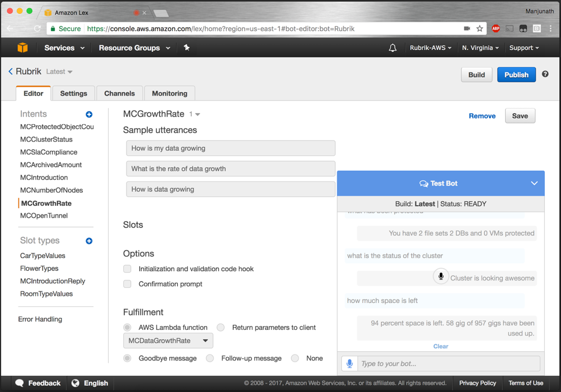Open the Rubrik-AWS account dropdown

(430, 48)
